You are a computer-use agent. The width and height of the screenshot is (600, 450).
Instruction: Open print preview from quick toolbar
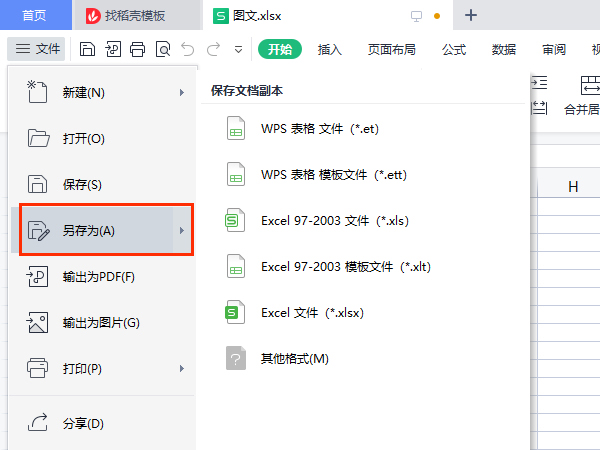click(x=163, y=49)
